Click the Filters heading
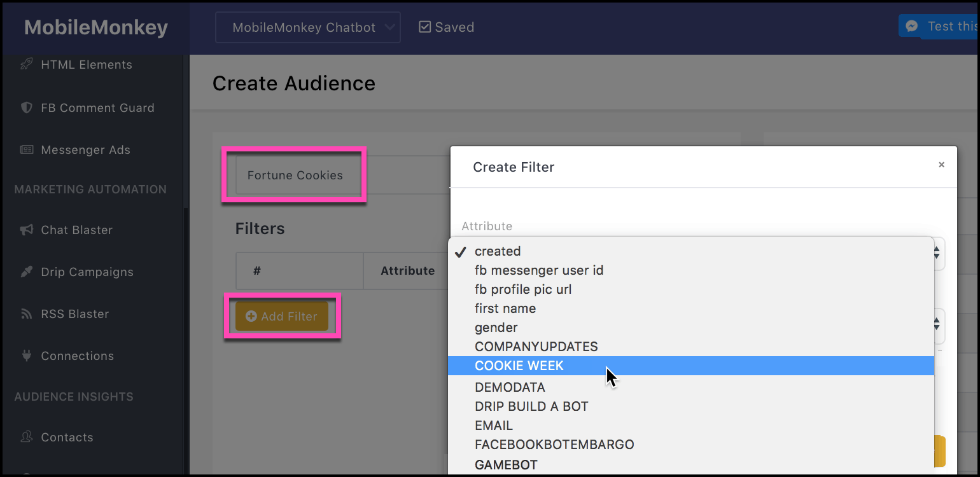This screenshot has width=980, height=477. point(260,228)
